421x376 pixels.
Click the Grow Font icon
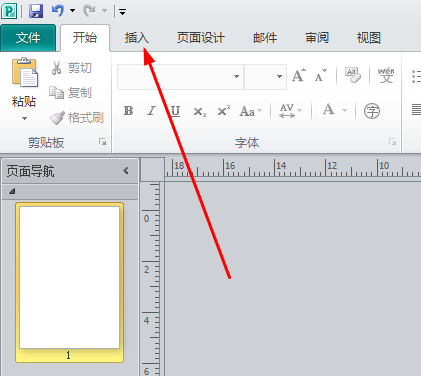click(x=299, y=75)
